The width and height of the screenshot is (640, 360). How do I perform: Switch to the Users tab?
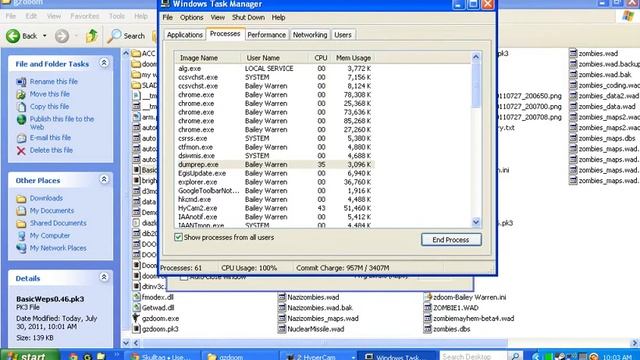(343, 35)
